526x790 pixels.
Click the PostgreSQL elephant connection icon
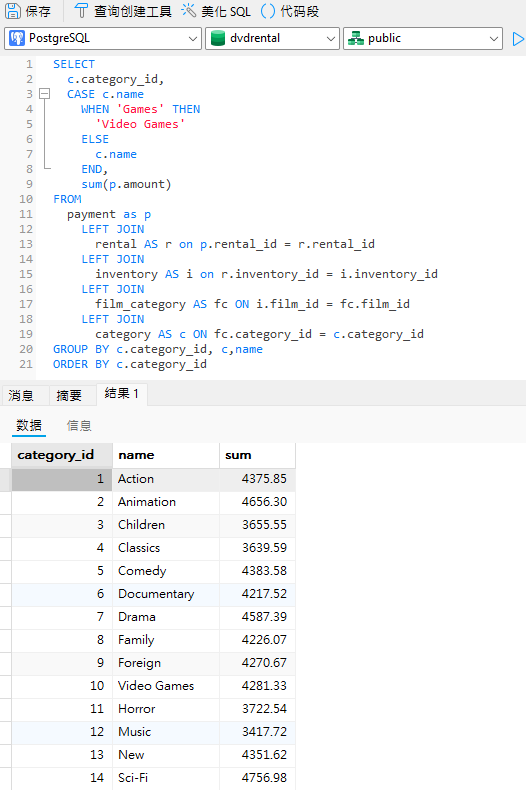(x=17, y=38)
